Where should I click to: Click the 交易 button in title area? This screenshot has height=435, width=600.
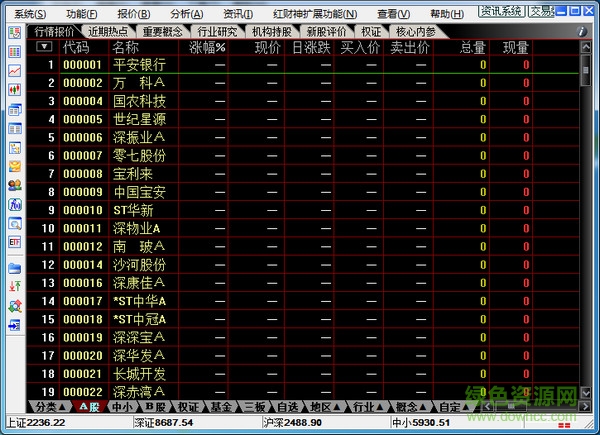click(x=541, y=11)
